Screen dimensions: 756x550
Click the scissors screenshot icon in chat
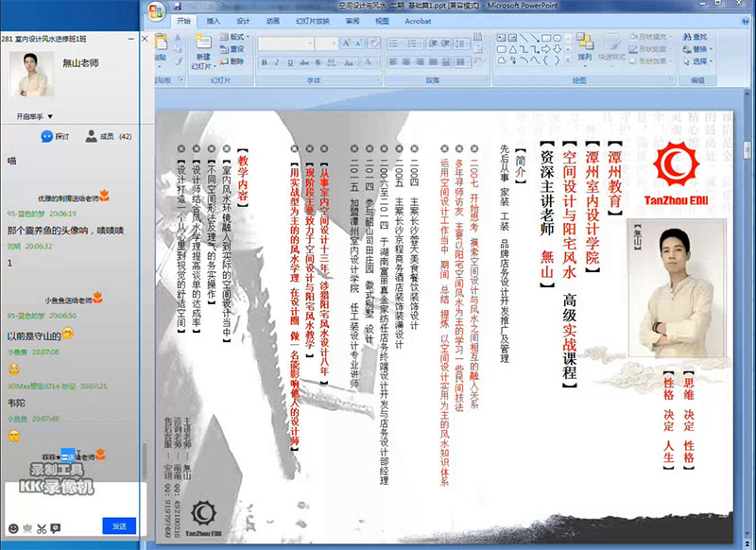pos(42,528)
